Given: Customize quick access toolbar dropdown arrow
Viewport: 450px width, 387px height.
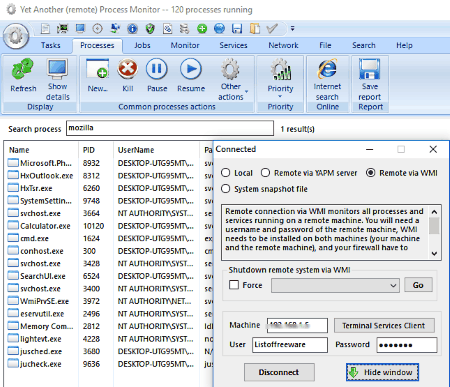Looking at the screenshot, I should pos(292,29).
